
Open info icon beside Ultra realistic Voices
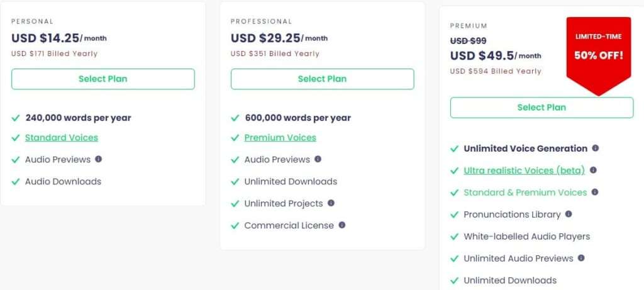coord(592,170)
